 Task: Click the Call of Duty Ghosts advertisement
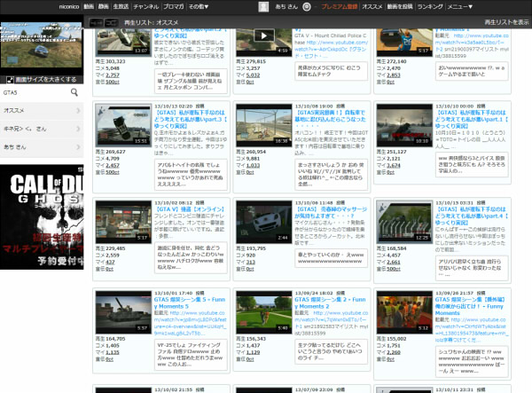42,217
